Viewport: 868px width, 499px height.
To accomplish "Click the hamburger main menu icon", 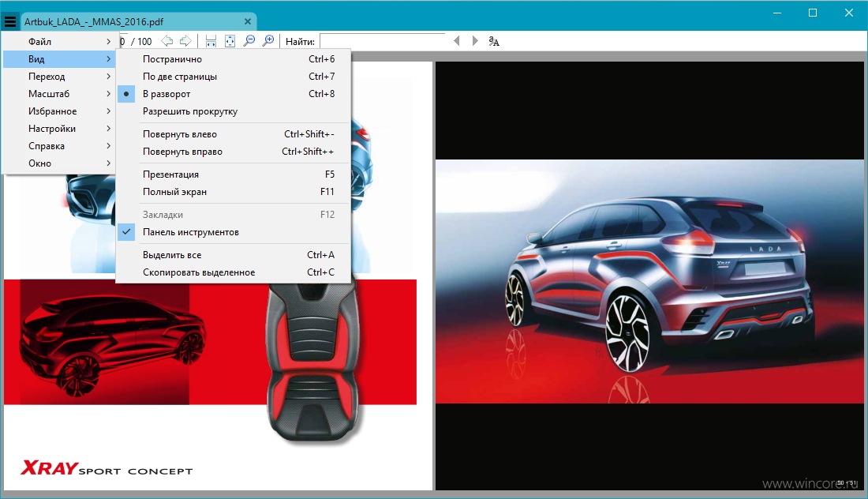I will click(10, 21).
